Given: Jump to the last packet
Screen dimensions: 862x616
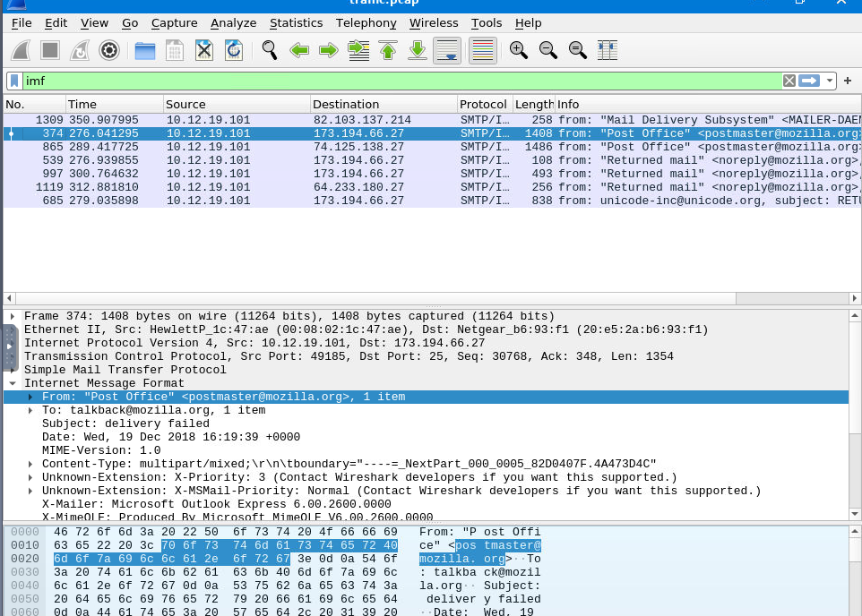Looking at the screenshot, I should point(418,50).
